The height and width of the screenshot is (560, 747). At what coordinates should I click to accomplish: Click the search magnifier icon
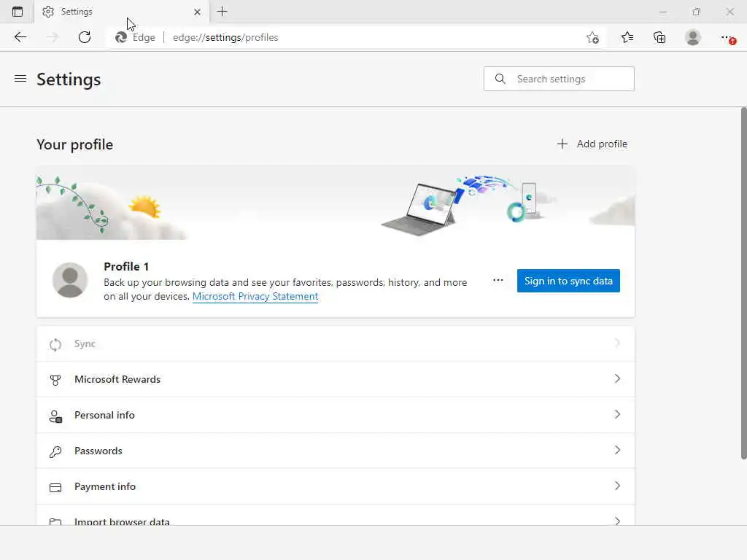[x=500, y=79]
